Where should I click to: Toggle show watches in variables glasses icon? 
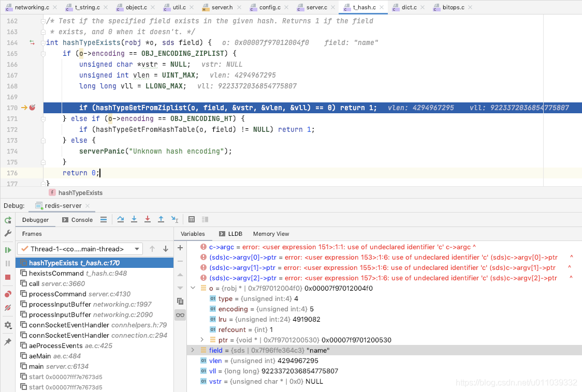(x=180, y=315)
